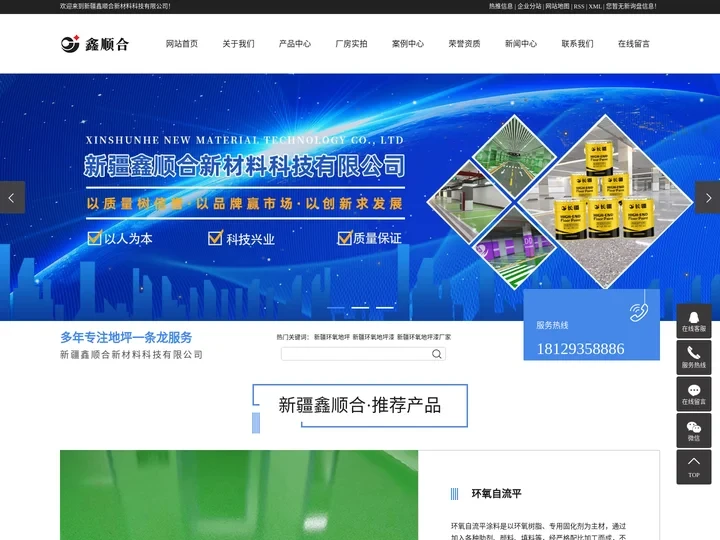720x540 pixels.
Task: Select the first banner slide indicator
Action: (336, 308)
